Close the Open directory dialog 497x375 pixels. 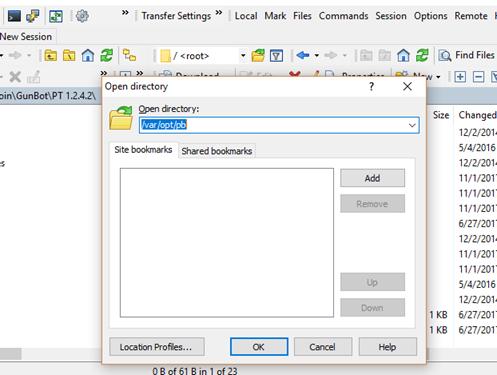(x=407, y=87)
